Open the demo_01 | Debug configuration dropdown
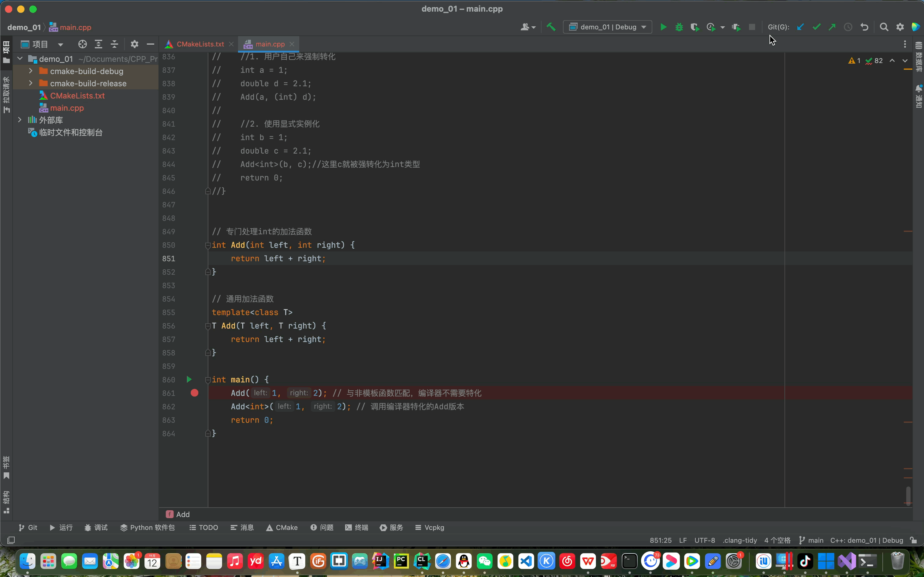This screenshot has width=924, height=577. (608, 27)
